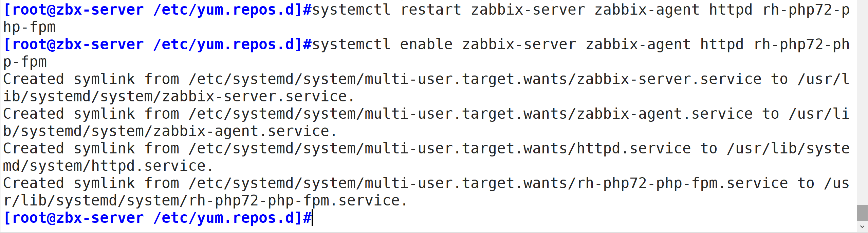
Task: Click the vertical scrollbar thumb
Action: [x=862, y=213]
